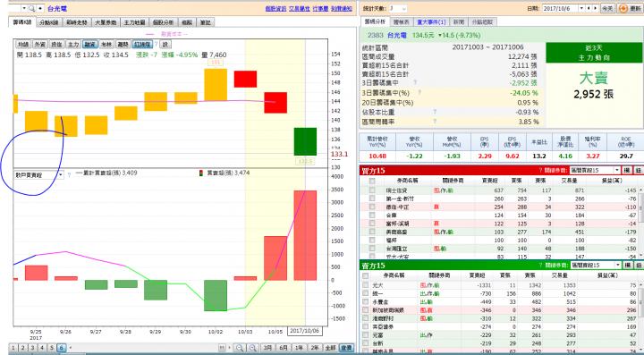Image resolution: width=644 pixels, height=355 pixels.
Task: Toggle the 均線 chart overlay button
Action: 24,45
